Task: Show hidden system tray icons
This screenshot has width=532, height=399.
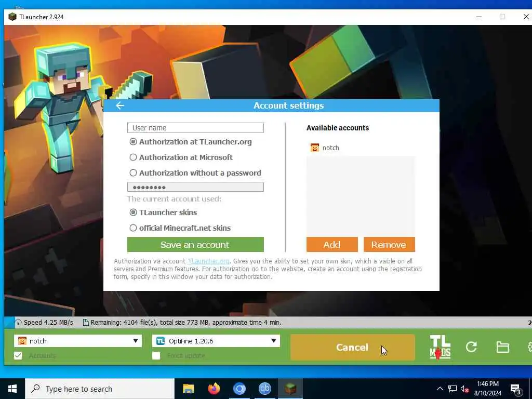Action: [440, 389]
